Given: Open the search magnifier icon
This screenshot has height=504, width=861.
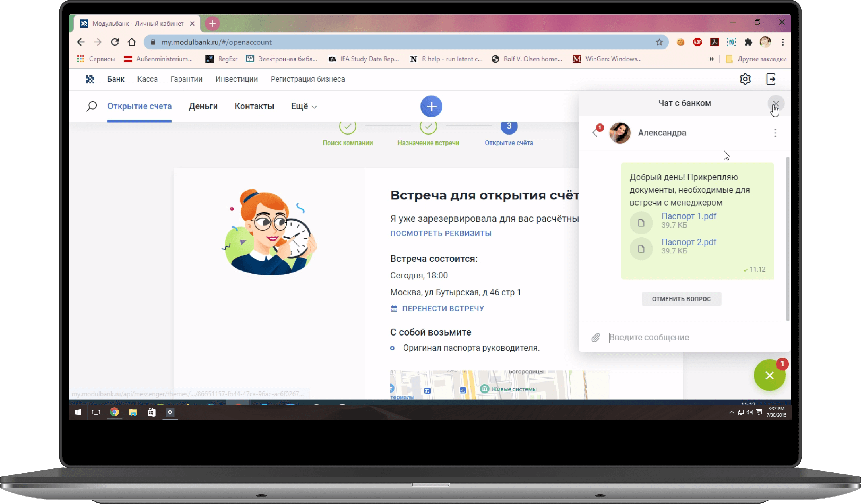Looking at the screenshot, I should click(x=91, y=106).
